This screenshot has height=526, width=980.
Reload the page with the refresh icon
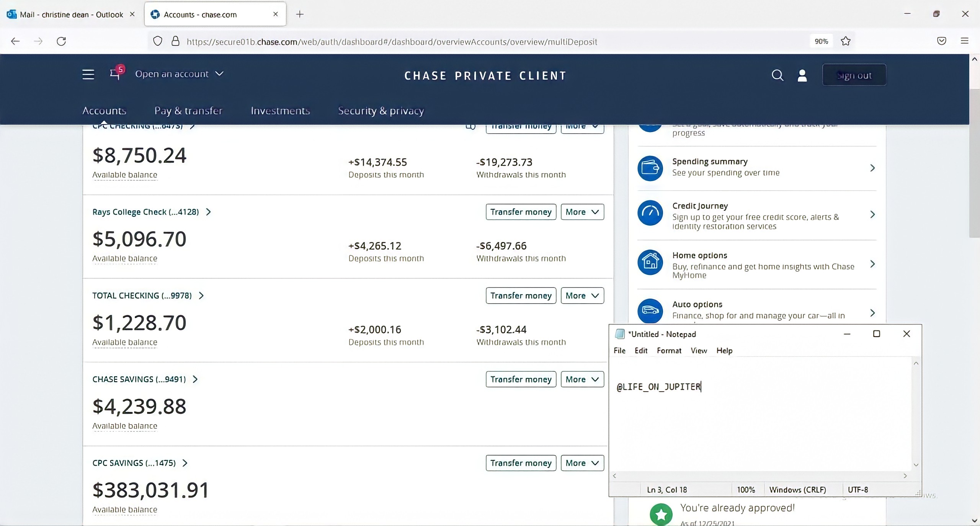[61, 41]
